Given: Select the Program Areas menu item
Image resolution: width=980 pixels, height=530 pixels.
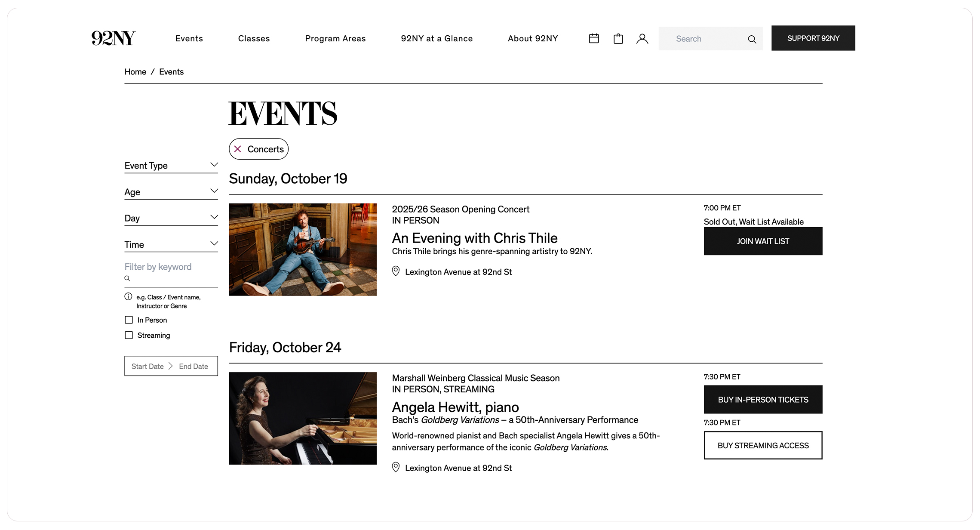Looking at the screenshot, I should 335,38.
